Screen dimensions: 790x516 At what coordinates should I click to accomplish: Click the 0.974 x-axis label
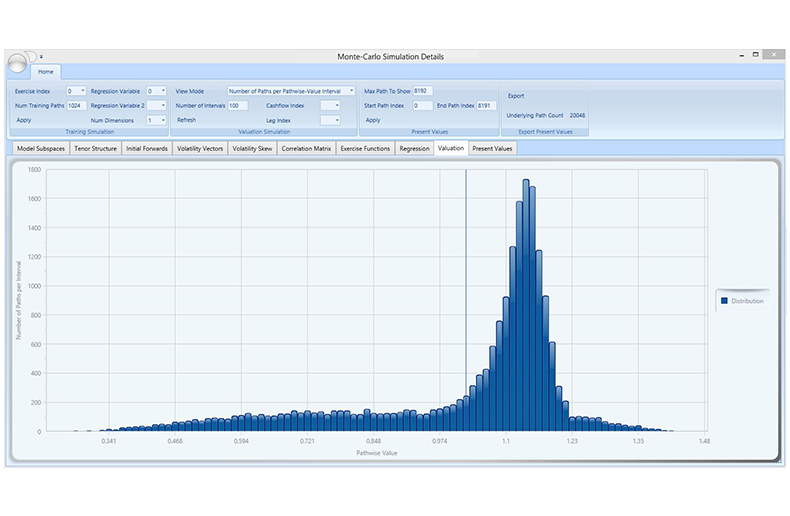point(439,441)
